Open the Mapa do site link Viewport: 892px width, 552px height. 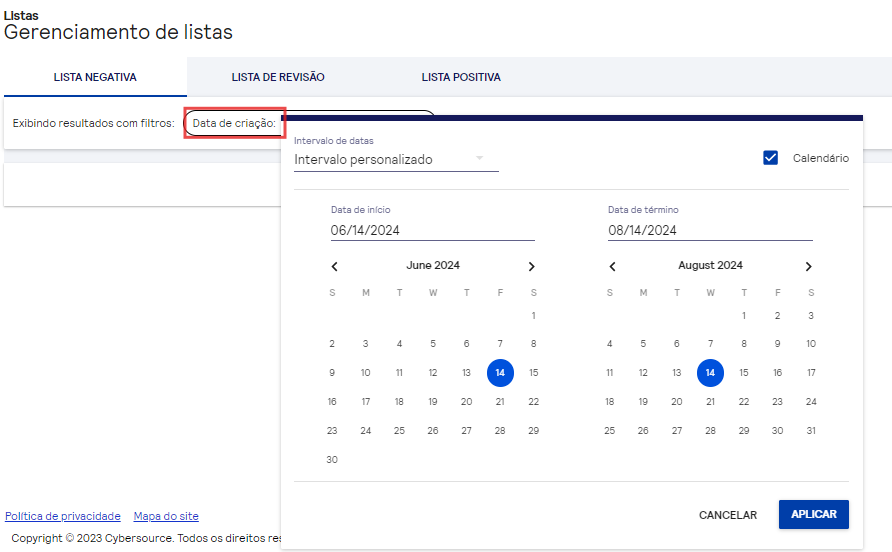pyautogui.click(x=166, y=516)
